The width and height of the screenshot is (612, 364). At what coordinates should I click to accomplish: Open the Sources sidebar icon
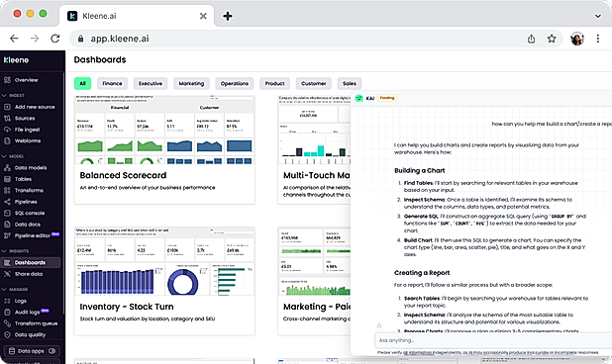7,118
